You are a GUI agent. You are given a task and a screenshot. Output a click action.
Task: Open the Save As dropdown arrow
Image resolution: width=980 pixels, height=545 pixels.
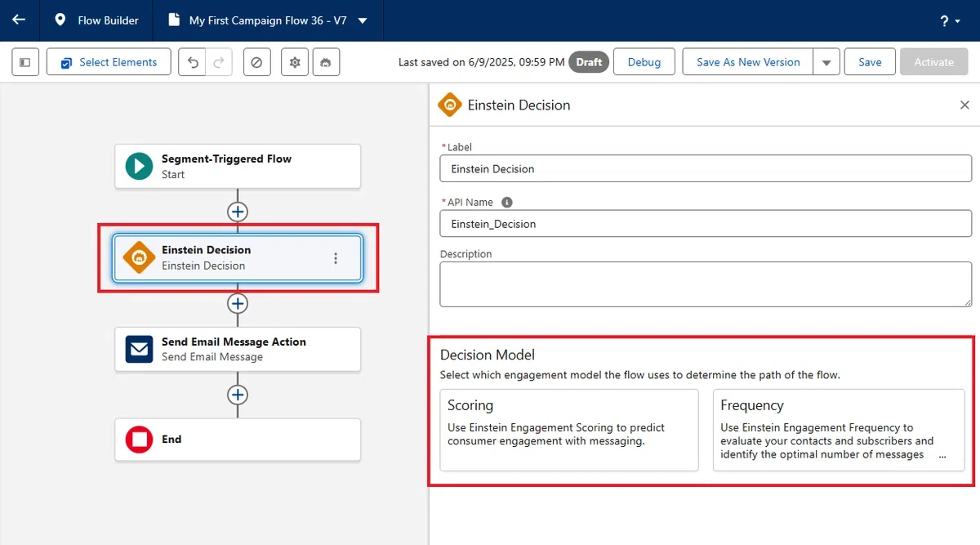point(826,62)
